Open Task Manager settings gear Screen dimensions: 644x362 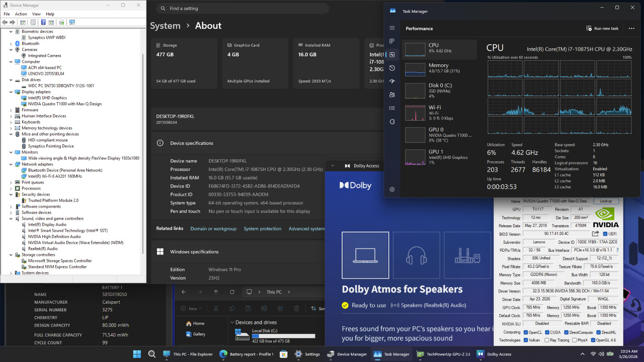(x=392, y=189)
